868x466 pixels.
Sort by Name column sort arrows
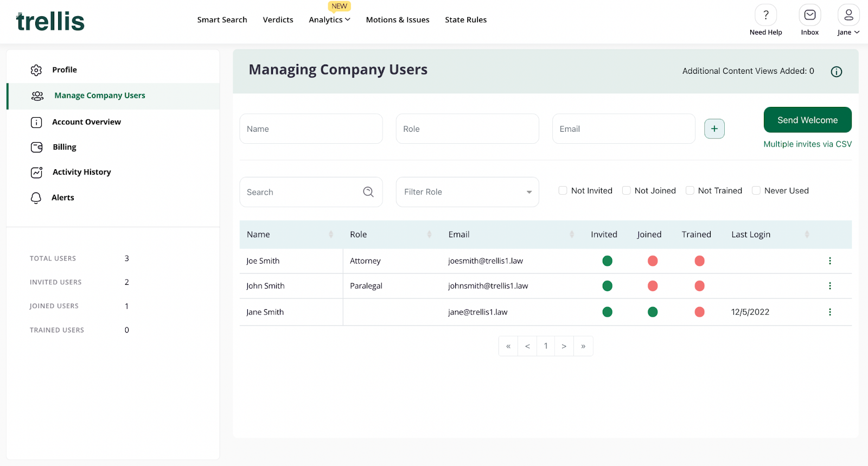331,234
